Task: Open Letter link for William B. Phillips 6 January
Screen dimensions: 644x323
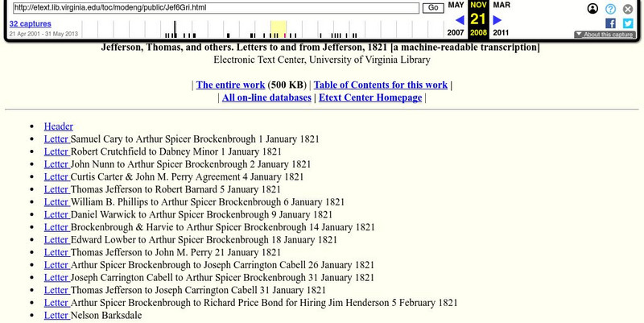Action: click(x=57, y=201)
